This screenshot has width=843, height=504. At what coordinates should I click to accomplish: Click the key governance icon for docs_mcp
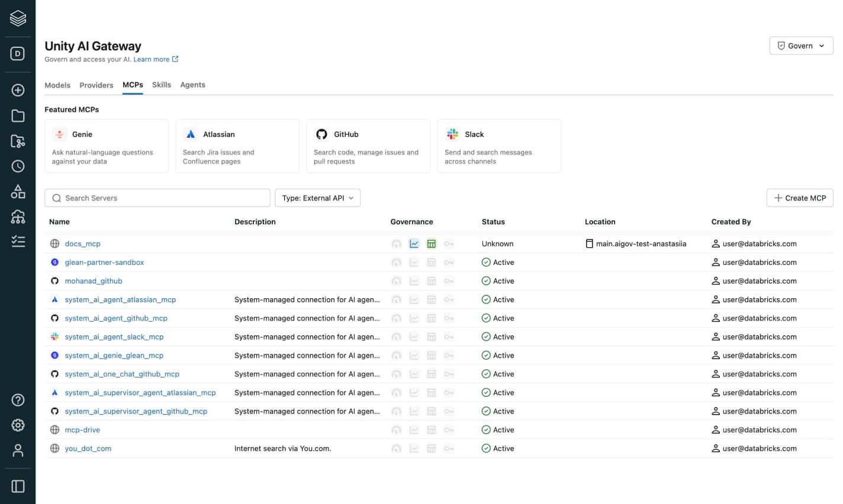(x=449, y=244)
